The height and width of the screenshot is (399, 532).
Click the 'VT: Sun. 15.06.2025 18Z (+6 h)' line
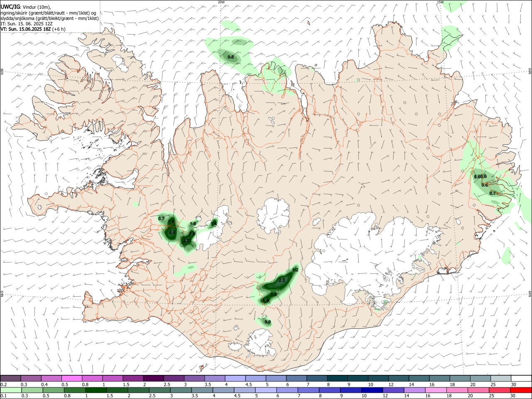[x=33, y=29]
